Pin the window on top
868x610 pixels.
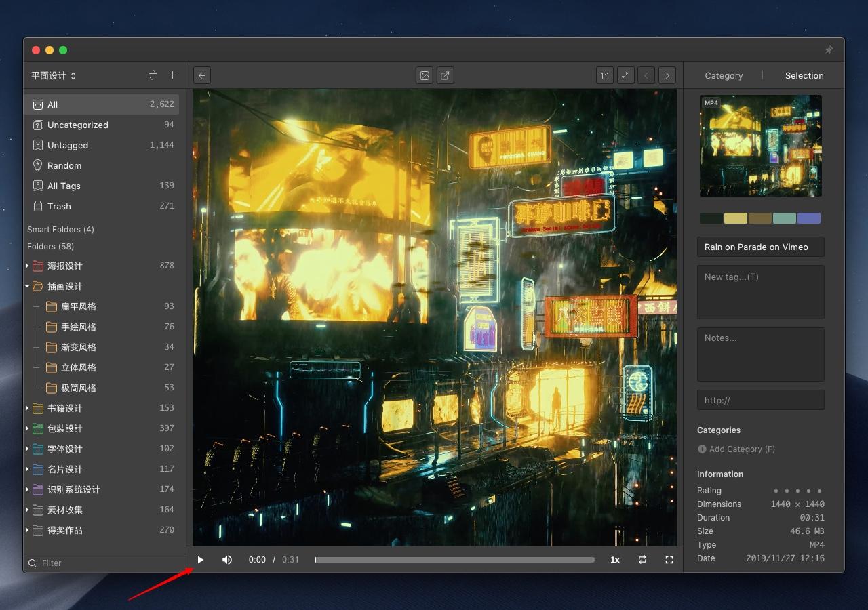[x=829, y=50]
